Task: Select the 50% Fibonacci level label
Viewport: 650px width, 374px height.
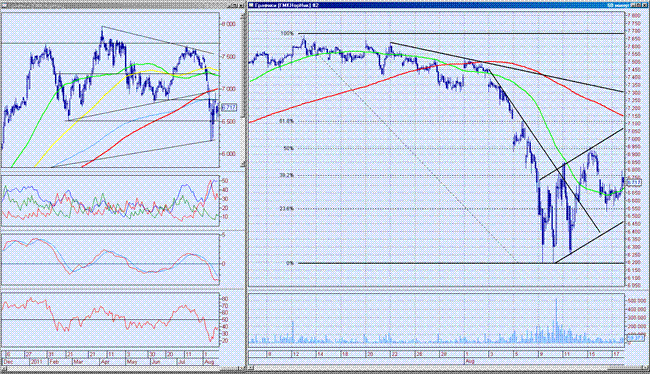Action: click(289, 148)
